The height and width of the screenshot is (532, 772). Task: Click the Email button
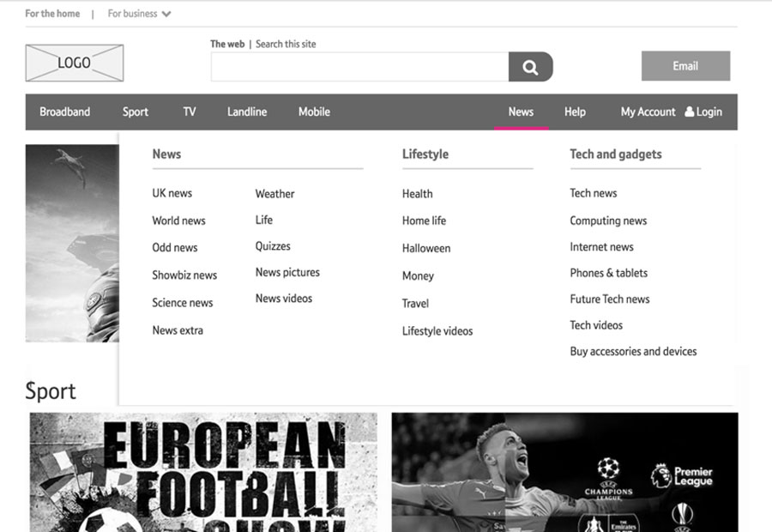685,66
